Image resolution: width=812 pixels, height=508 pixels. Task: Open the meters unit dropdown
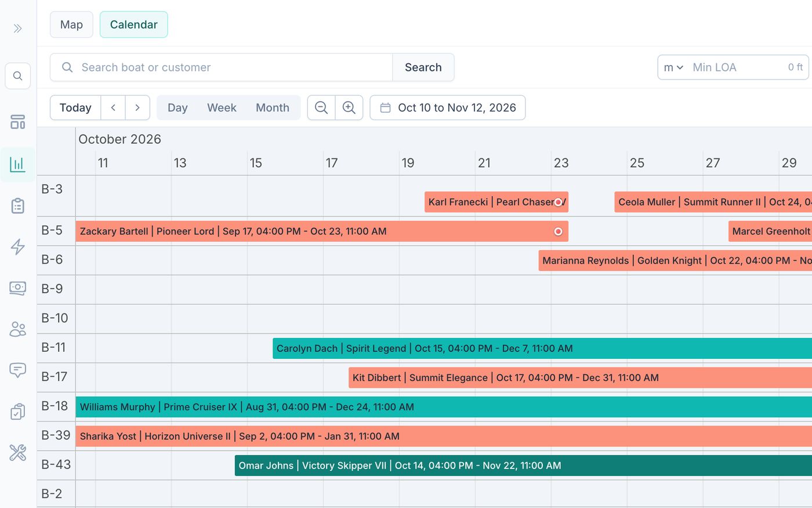pyautogui.click(x=673, y=67)
